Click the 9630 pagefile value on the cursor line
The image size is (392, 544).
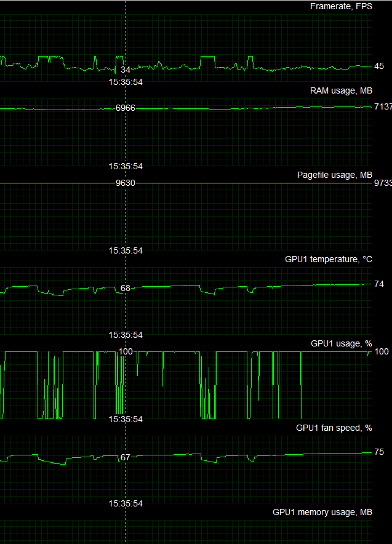click(x=126, y=183)
